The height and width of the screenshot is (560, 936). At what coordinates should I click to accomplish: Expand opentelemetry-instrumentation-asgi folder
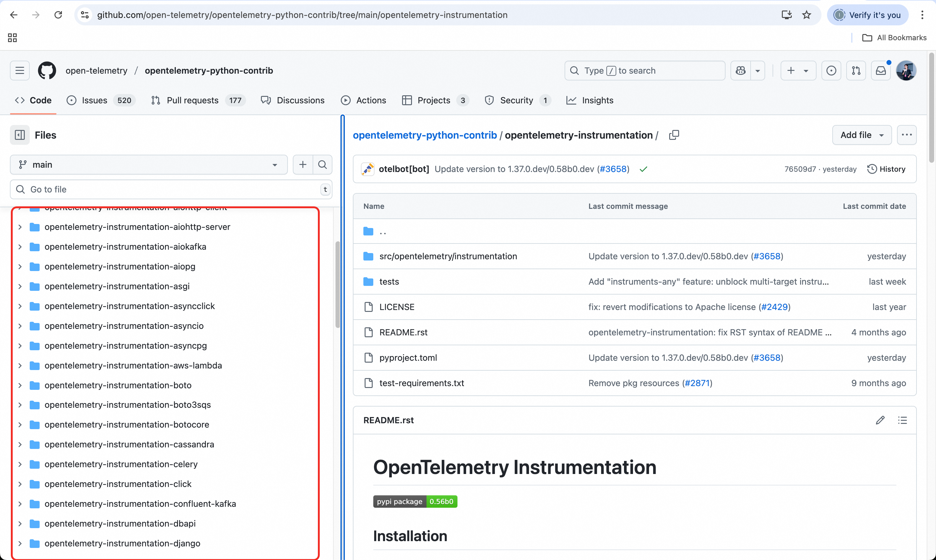click(x=20, y=286)
